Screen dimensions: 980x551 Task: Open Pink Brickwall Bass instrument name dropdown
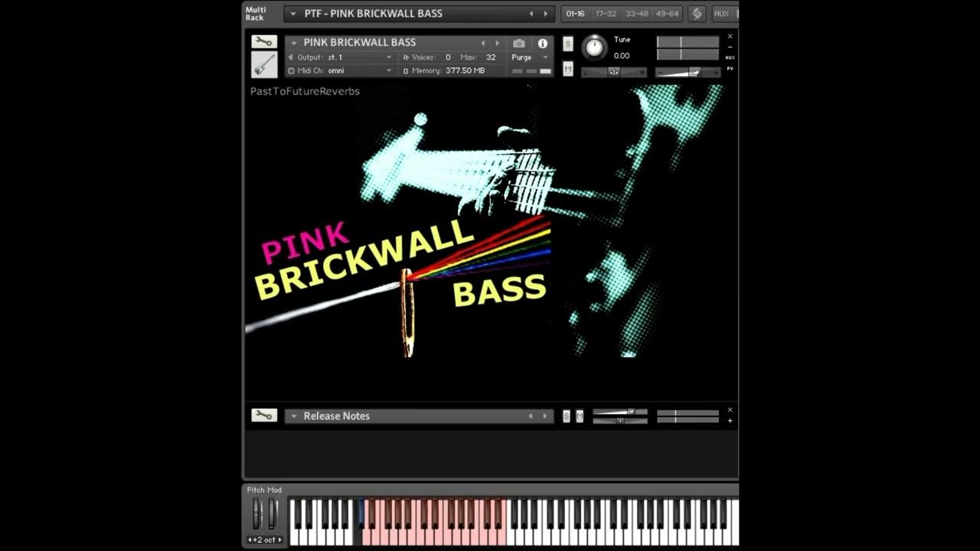click(294, 43)
